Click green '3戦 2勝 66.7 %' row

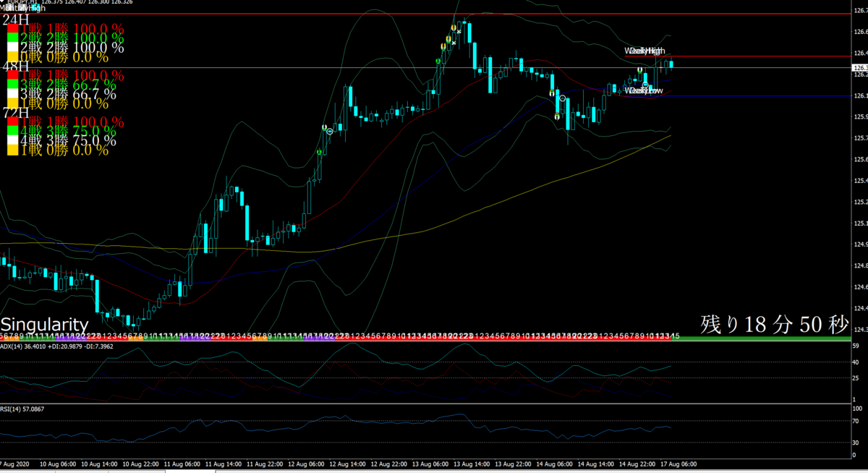(x=68, y=85)
